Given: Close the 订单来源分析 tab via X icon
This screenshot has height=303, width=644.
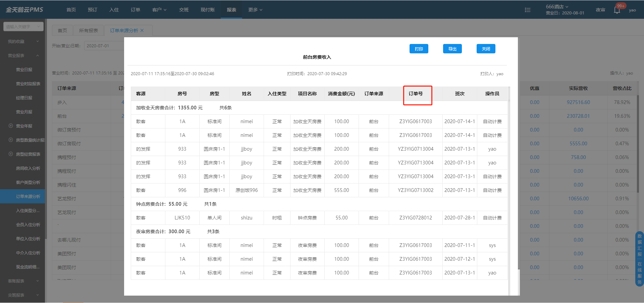Looking at the screenshot, I should click(x=142, y=31).
